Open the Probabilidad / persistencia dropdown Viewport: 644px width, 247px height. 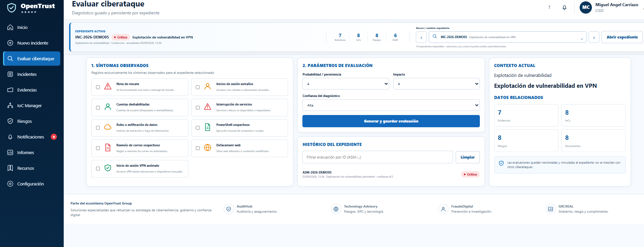(346, 84)
